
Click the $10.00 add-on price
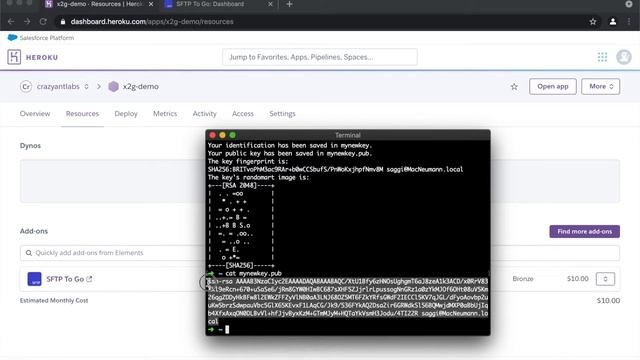click(578, 279)
